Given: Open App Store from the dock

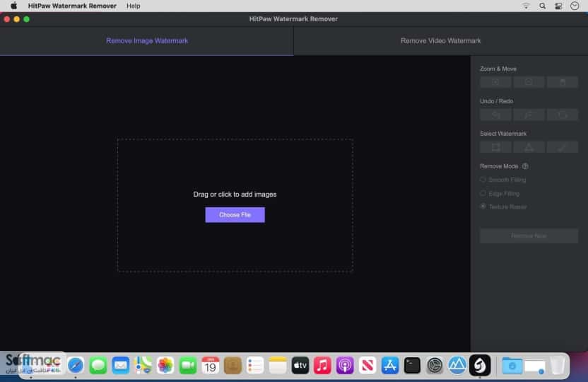Looking at the screenshot, I should (x=390, y=366).
